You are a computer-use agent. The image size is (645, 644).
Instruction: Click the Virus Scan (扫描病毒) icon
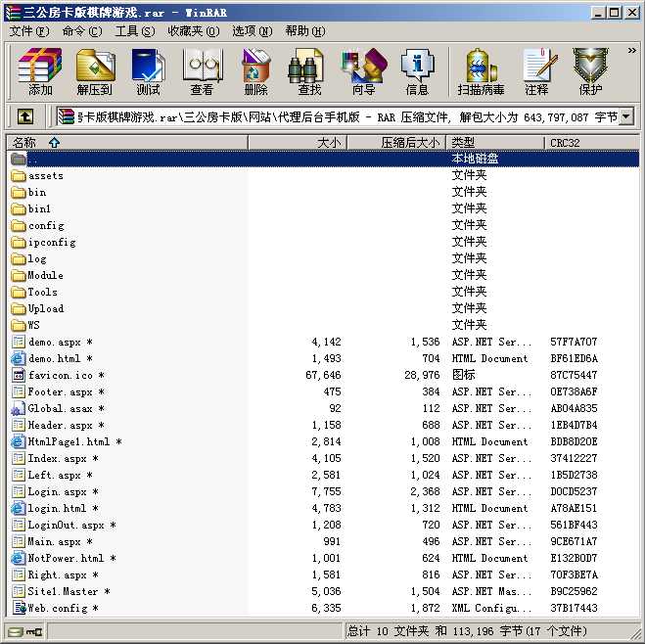point(481,65)
